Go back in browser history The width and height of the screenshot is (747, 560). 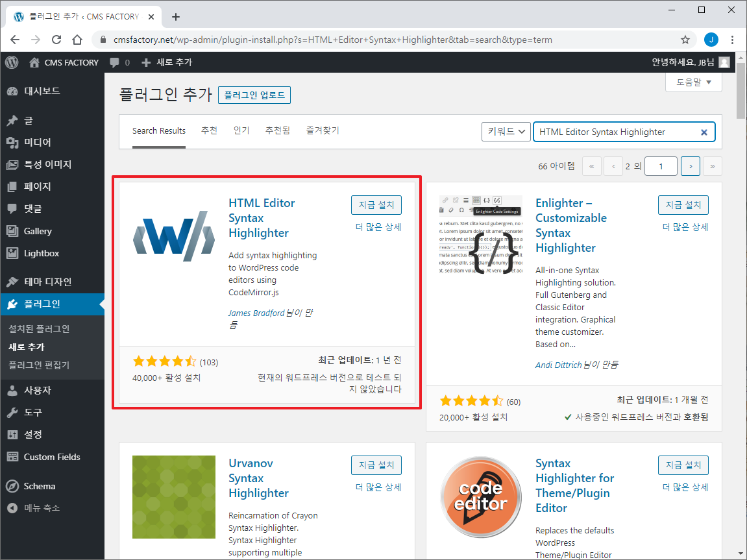click(x=15, y=40)
